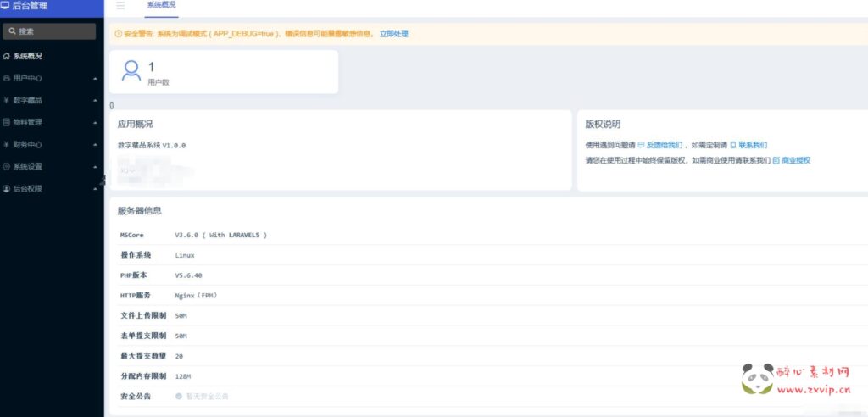This screenshot has width=868, height=417.
Task: Expand the 数字藏品 submenu arrow
Action: pos(95,100)
